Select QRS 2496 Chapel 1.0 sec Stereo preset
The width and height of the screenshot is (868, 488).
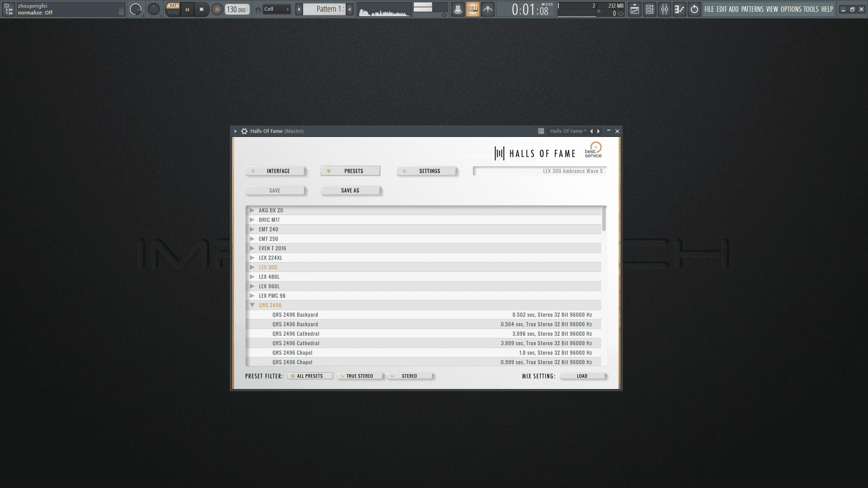coord(424,352)
